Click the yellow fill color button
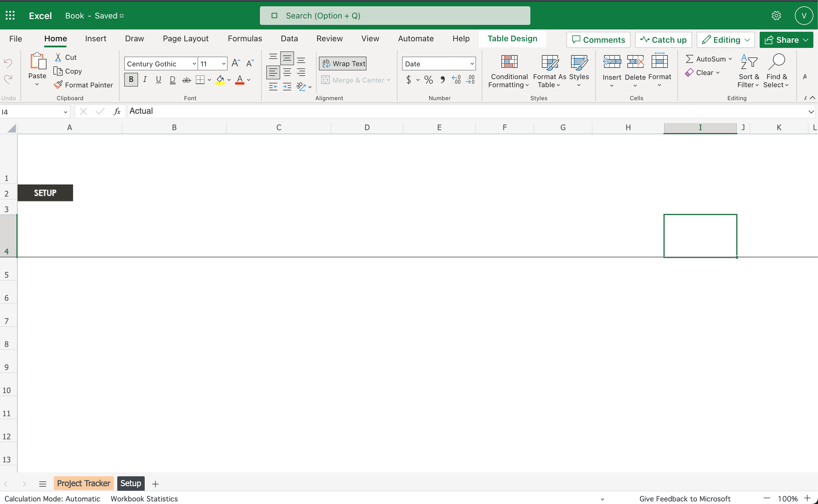The height and width of the screenshot is (504, 818). (220, 80)
